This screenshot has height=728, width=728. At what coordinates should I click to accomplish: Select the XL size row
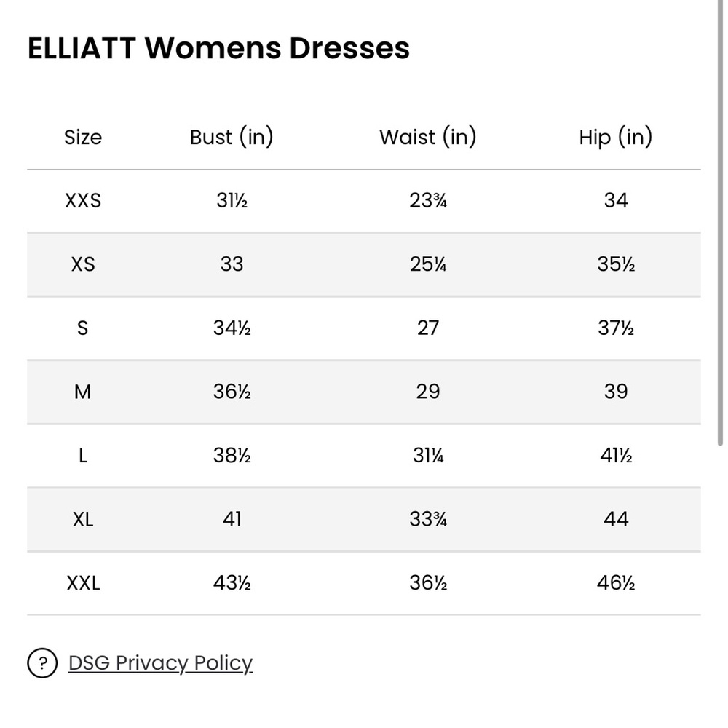(x=83, y=519)
